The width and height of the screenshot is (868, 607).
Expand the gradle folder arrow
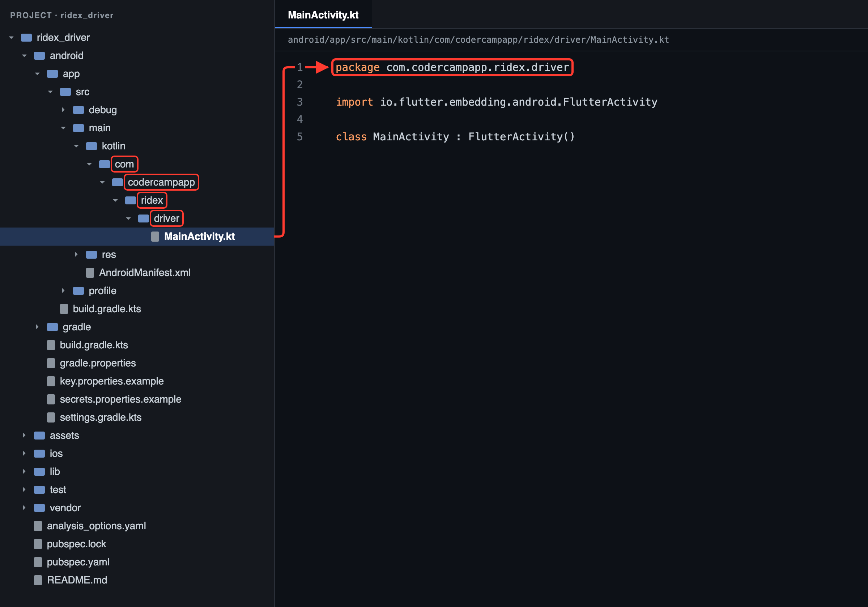[x=37, y=327]
